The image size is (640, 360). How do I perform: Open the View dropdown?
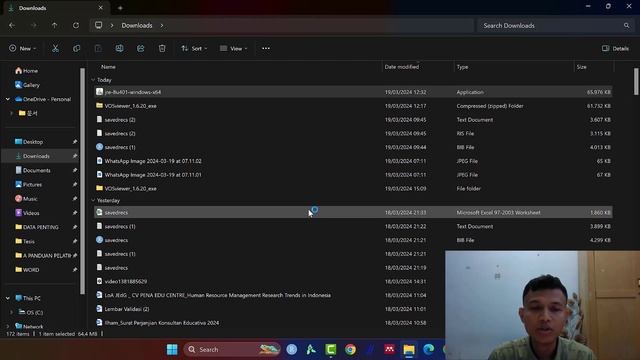point(234,49)
